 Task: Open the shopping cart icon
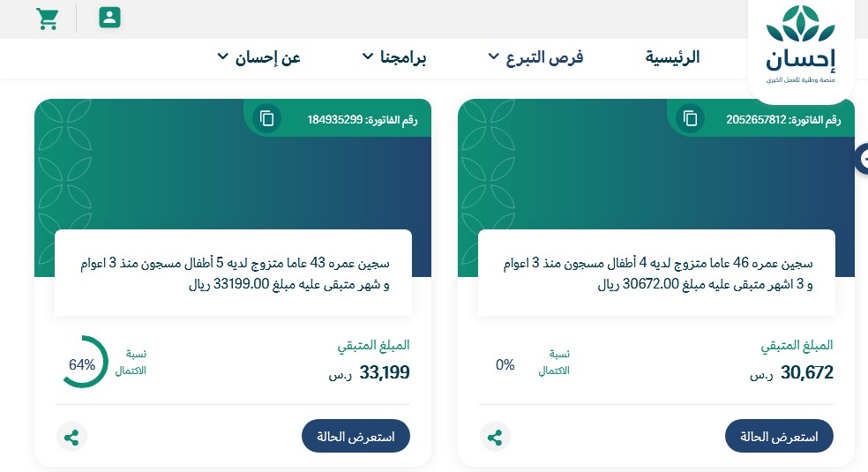47,19
